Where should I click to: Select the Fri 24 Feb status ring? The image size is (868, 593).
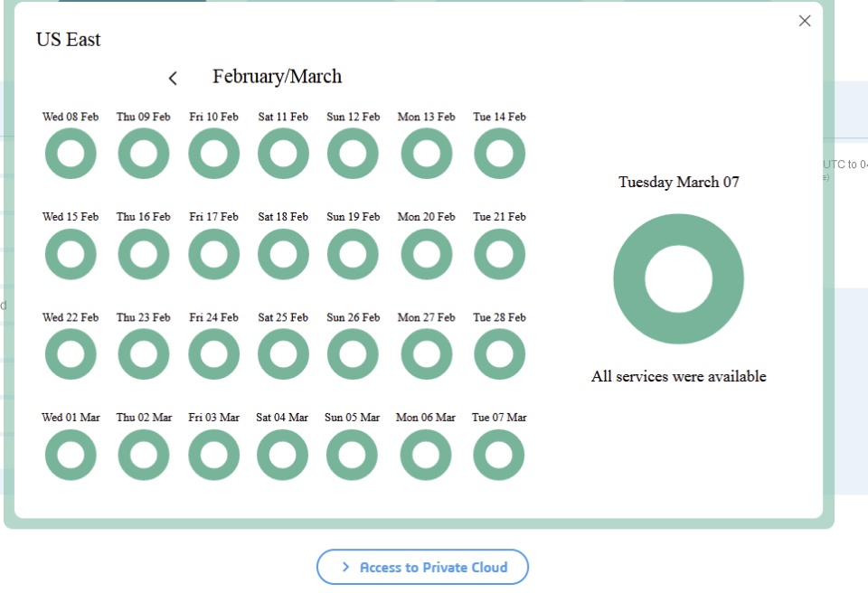(x=213, y=354)
